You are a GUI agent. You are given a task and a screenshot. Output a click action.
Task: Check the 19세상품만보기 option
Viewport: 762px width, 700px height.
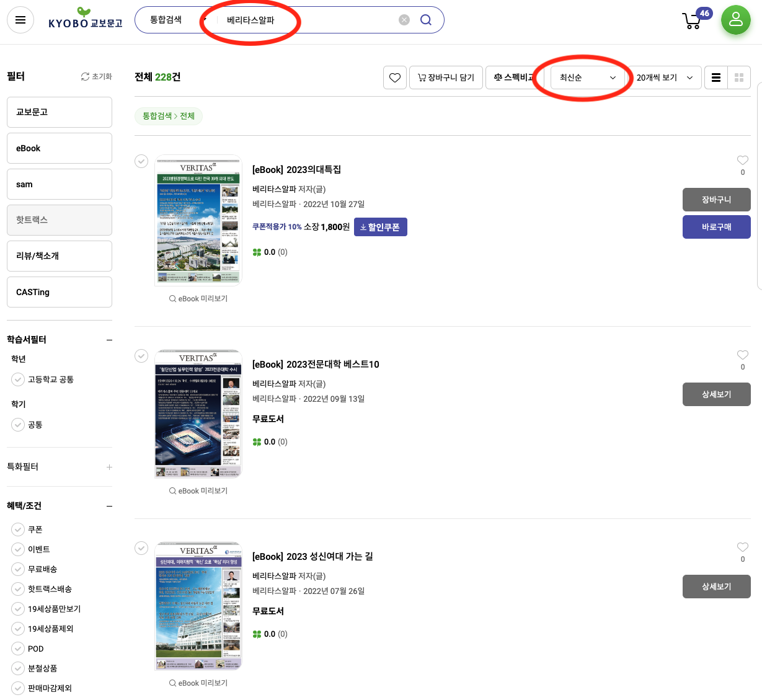tap(18, 609)
